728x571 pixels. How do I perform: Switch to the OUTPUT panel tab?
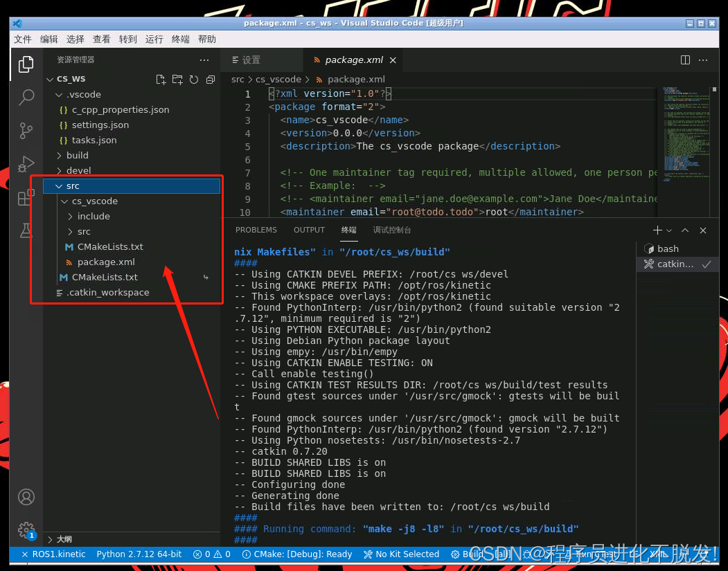pyautogui.click(x=309, y=230)
